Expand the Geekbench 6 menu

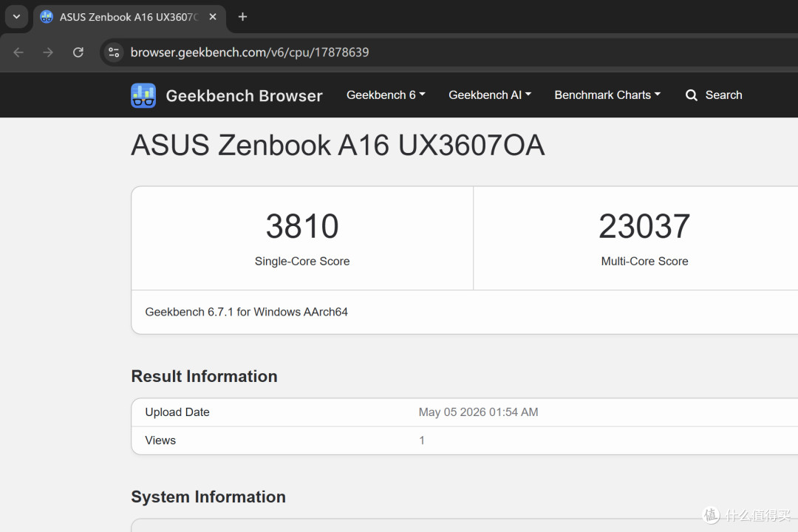pyautogui.click(x=386, y=95)
